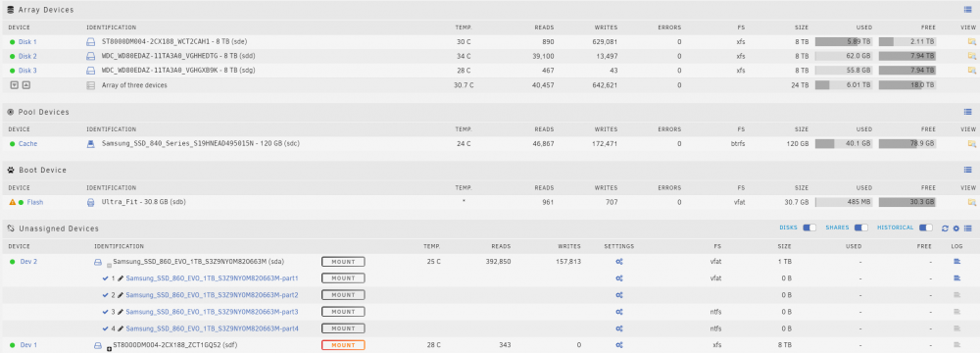This screenshot has width=980, height=353.
Task: Click Cache free-space bar showing 78.9 GB
Action: [907, 143]
